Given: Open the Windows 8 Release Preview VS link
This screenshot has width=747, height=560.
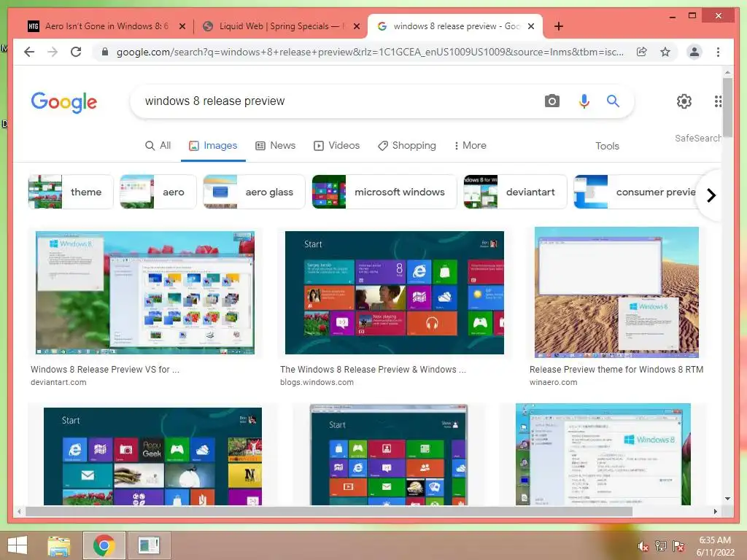Looking at the screenshot, I should [x=105, y=370].
